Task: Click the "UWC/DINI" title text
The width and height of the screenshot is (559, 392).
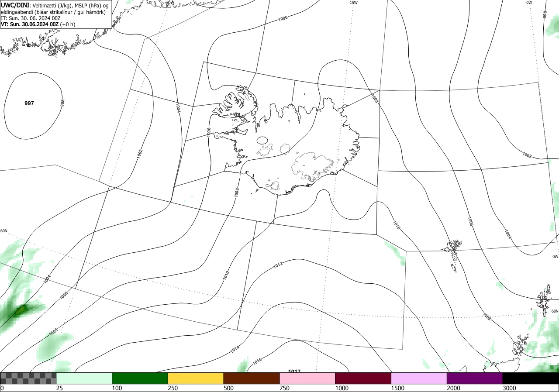Action: point(15,5)
